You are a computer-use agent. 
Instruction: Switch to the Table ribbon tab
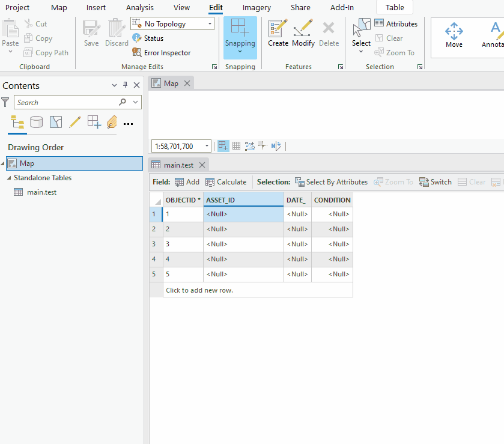pyautogui.click(x=395, y=7)
